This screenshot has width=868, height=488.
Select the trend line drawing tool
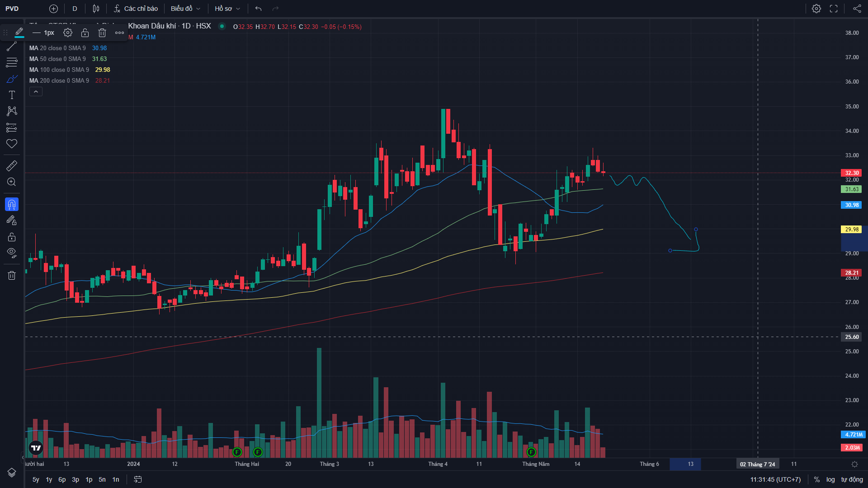pos(12,46)
